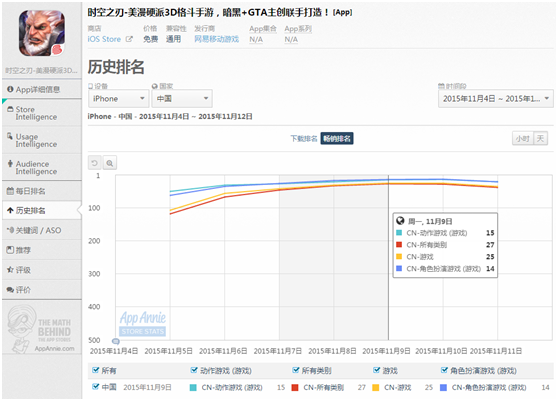Click the external link icon after iOS Store
Screen dimensions: 558x401
tap(129, 39)
